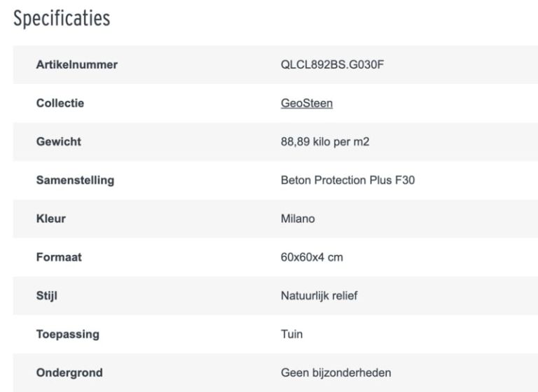
Task: Click the Milano color value
Action: (x=298, y=219)
